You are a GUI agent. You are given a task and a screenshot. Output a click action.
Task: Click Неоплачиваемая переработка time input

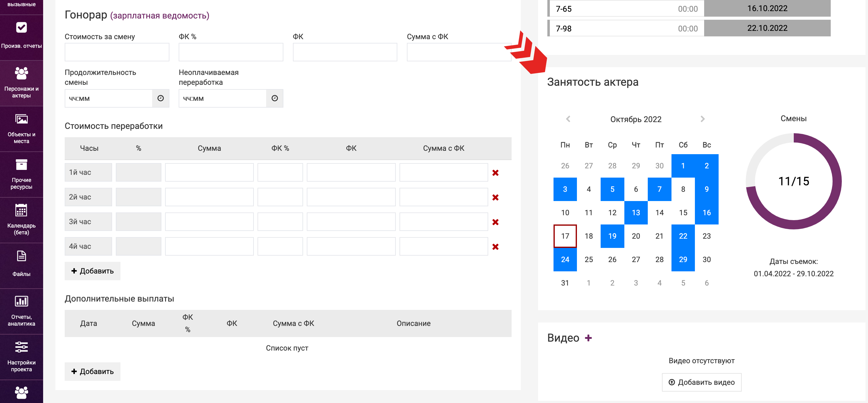tap(222, 98)
